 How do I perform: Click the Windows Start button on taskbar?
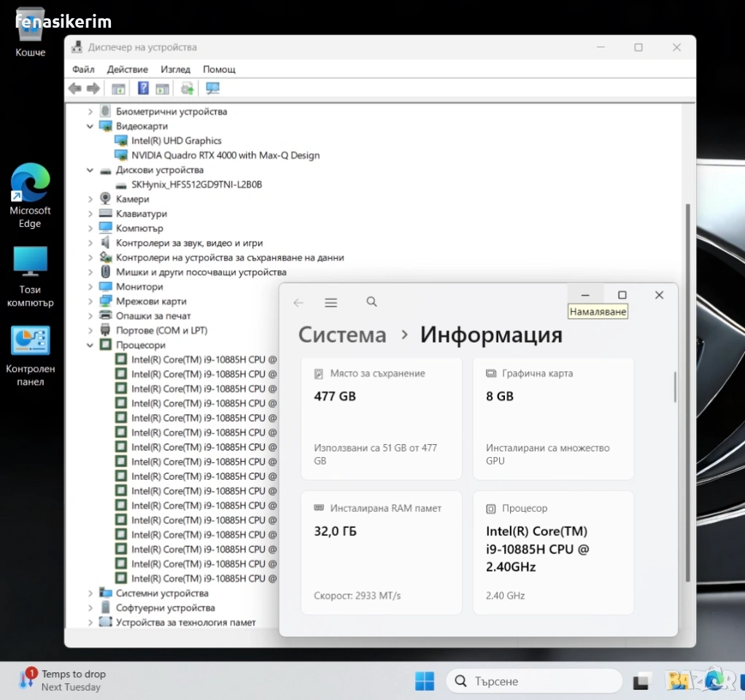425,681
